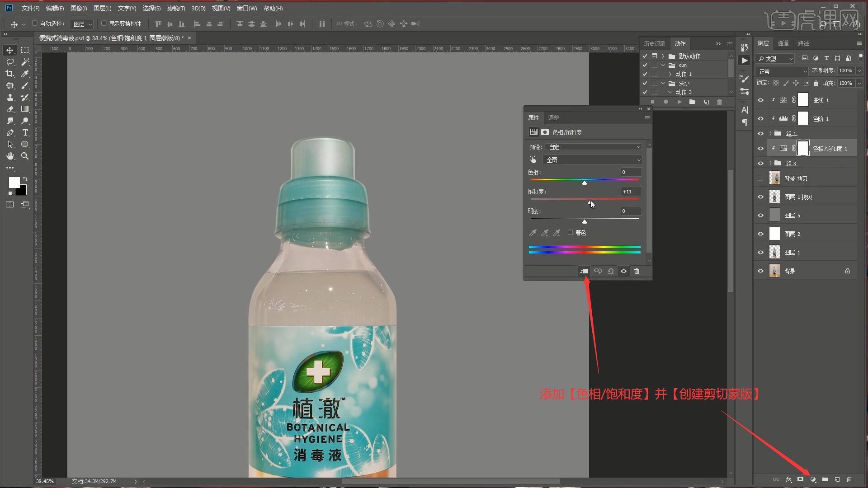
Task: Switch to the 历史记录 history tab
Action: pyautogui.click(x=654, y=43)
